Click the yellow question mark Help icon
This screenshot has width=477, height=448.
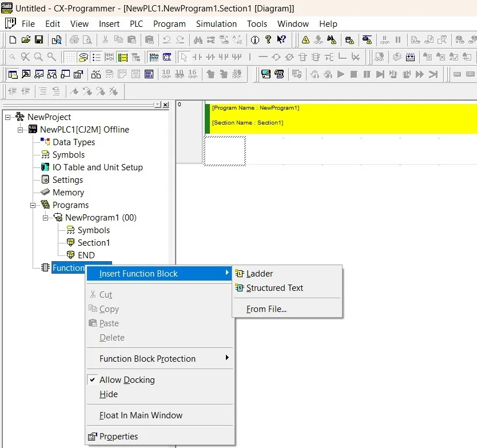tap(268, 40)
